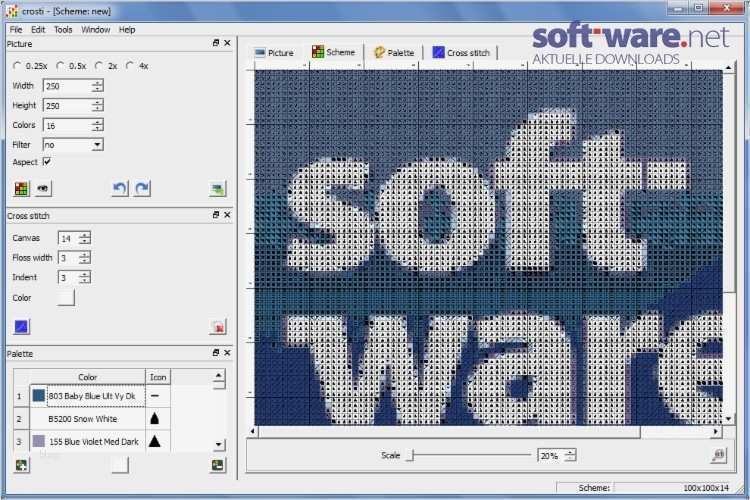Click the Color swatch in Cross stitch panel
Screen dimensions: 750x500
pos(66,297)
